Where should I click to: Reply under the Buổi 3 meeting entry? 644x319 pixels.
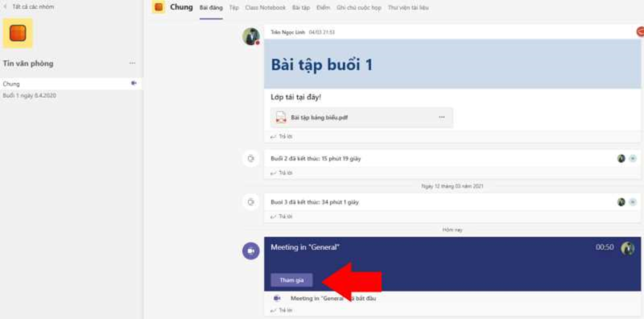pyautogui.click(x=282, y=217)
